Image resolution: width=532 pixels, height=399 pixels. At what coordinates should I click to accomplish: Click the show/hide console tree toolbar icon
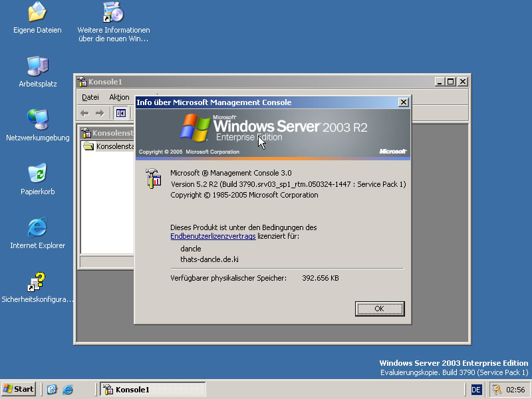coord(120,113)
